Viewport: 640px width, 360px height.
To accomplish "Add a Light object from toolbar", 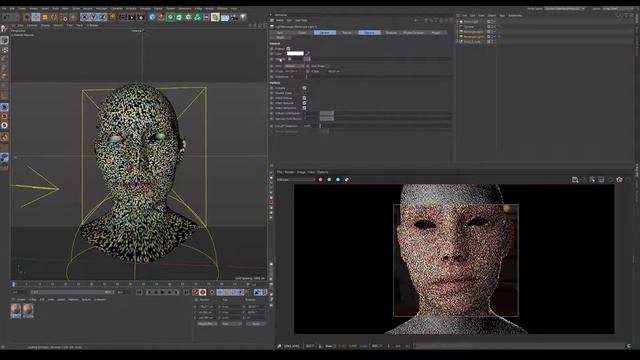I will (243, 17).
